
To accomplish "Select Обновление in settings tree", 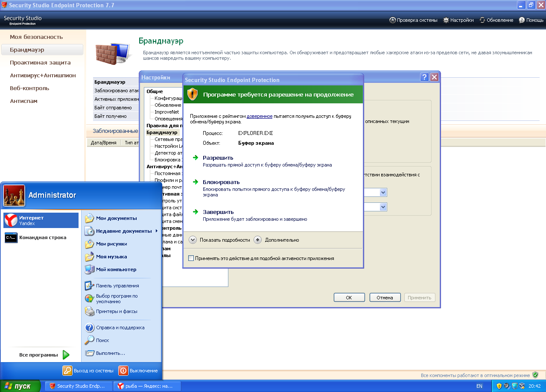I will coord(168,105).
